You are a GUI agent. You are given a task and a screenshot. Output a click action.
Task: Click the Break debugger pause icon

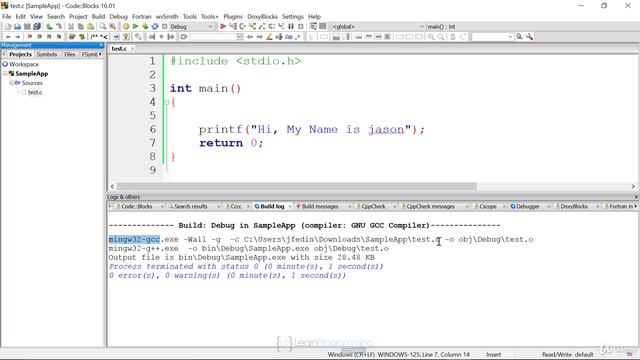291,27
